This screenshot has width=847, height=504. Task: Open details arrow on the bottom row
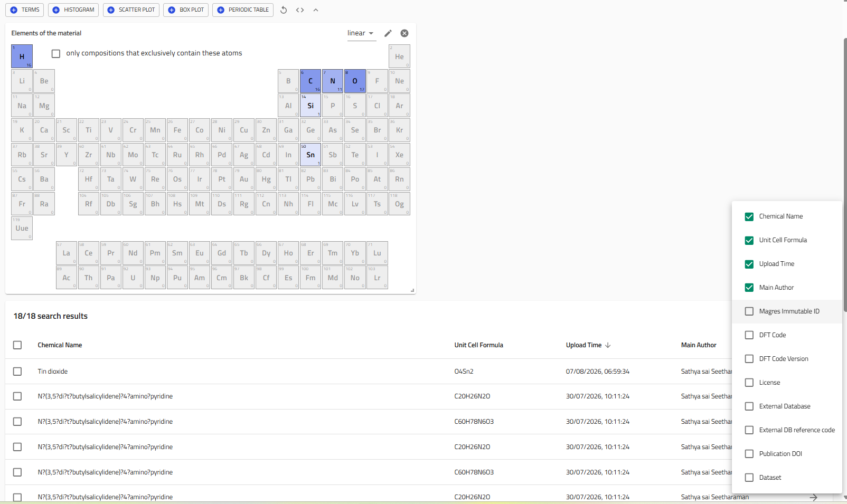[814, 497]
